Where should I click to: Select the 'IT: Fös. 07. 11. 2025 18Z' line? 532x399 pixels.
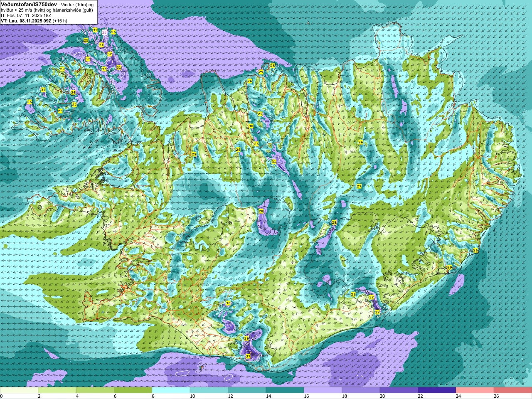[26, 15]
